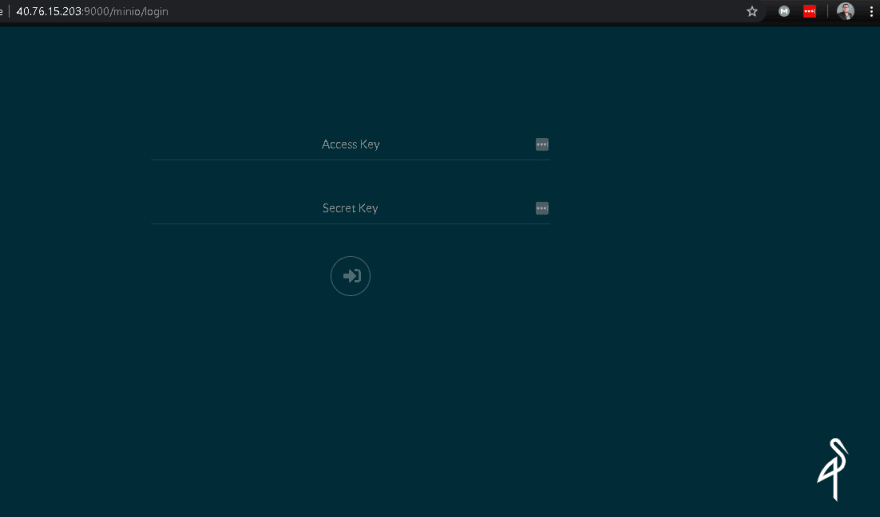Click the URL 40.76.15.203:9000/minio/login in address bar
880x517 pixels.
[x=92, y=11]
